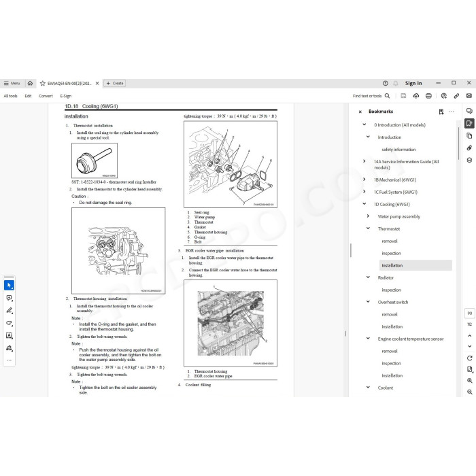Rotate the page view clockwise
This screenshot has height=476, width=476.
pyautogui.click(x=470, y=358)
